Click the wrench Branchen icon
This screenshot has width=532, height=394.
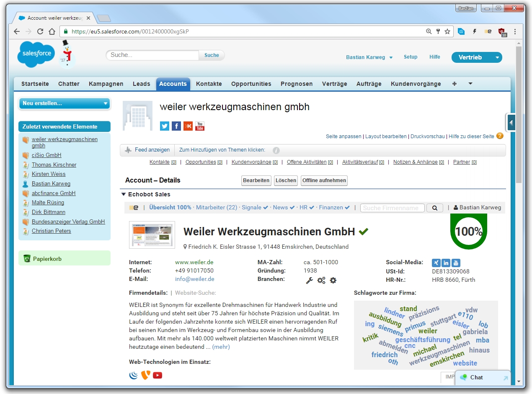[x=310, y=280]
